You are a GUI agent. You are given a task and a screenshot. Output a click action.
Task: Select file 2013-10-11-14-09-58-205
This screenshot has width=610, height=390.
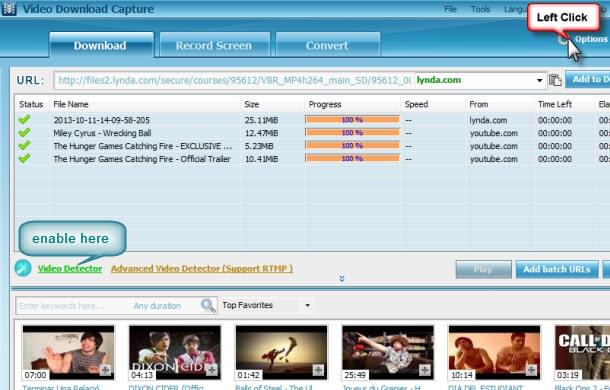(102, 120)
